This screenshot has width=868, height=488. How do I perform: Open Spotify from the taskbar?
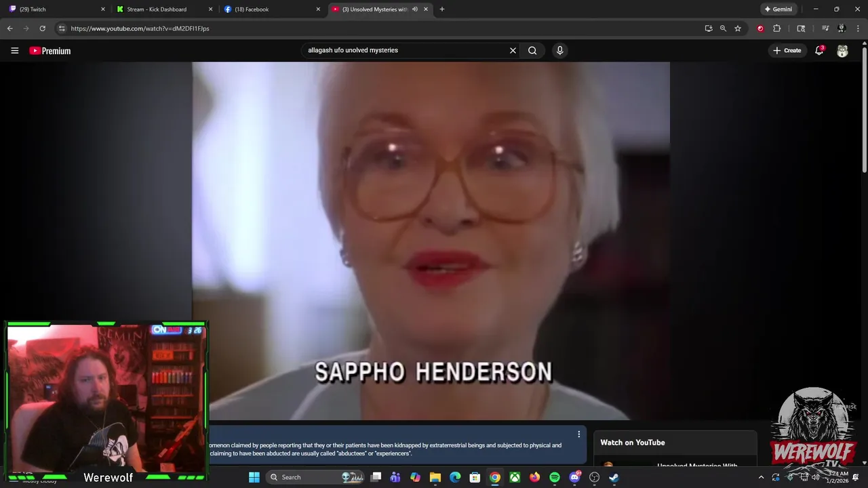tap(555, 477)
